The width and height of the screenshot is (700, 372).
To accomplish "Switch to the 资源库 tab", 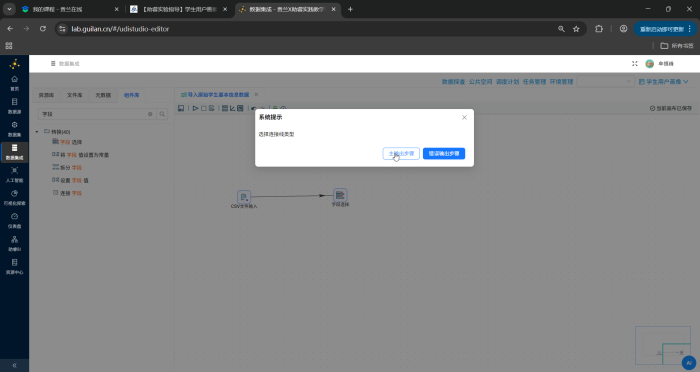I will 46,96.
